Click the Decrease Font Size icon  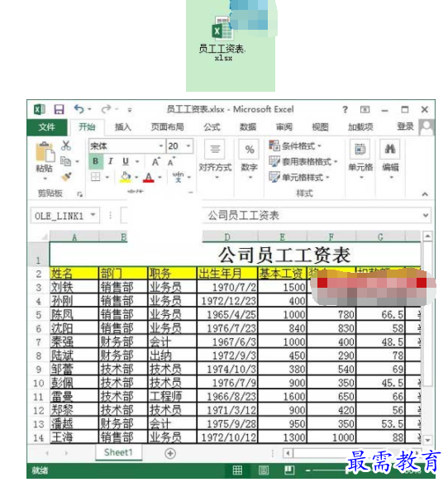click(x=171, y=161)
